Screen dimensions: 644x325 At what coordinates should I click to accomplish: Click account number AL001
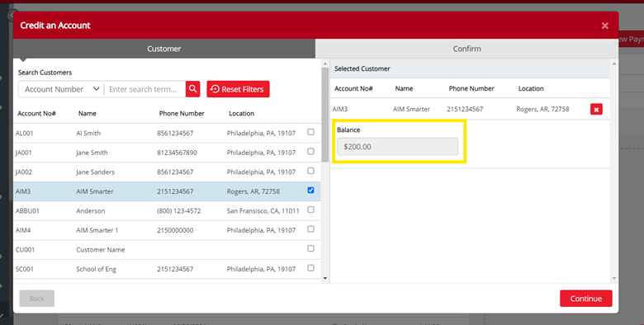coord(24,133)
